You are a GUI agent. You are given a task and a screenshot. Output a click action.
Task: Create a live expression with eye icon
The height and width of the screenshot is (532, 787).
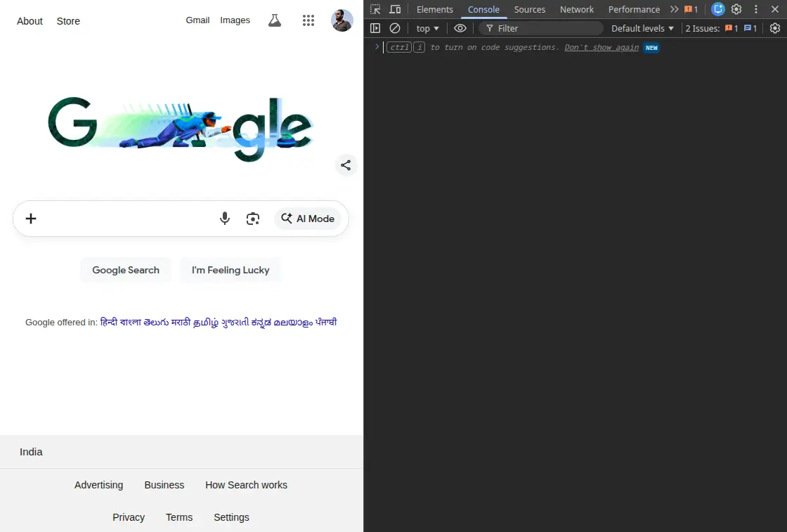[x=460, y=29]
